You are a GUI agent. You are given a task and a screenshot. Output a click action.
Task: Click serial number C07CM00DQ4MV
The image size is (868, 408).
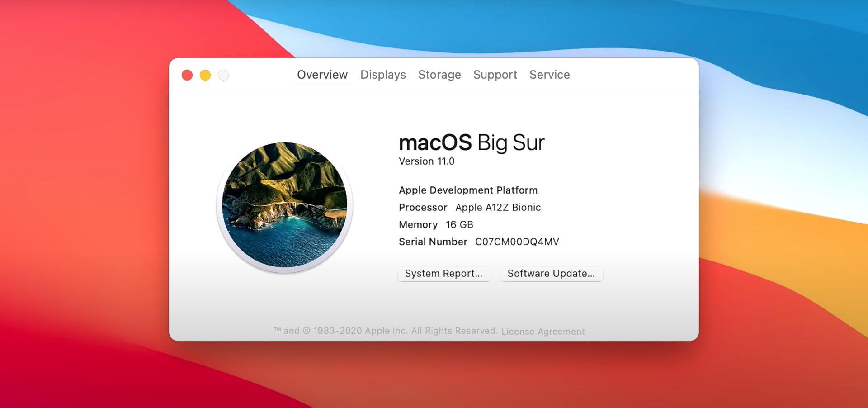pyautogui.click(x=517, y=242)
